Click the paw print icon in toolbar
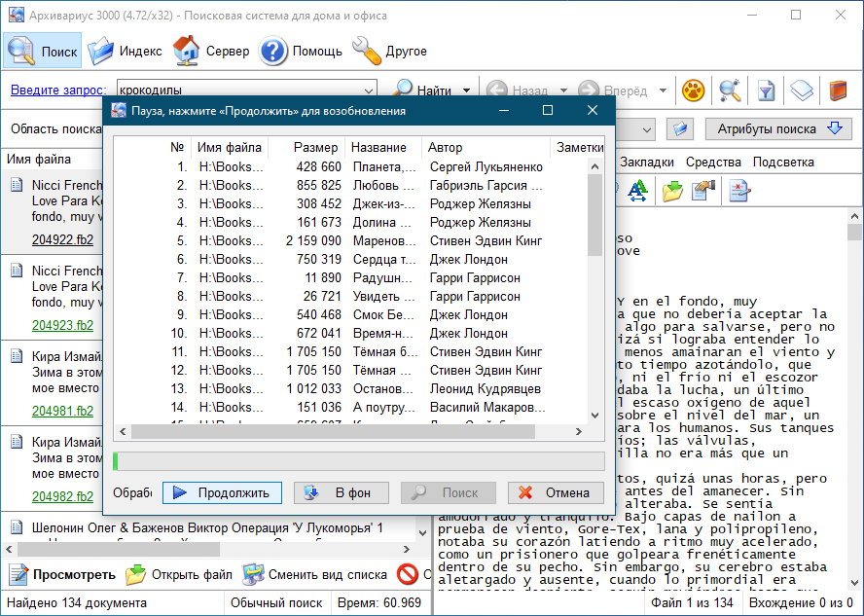 [693, 91]
